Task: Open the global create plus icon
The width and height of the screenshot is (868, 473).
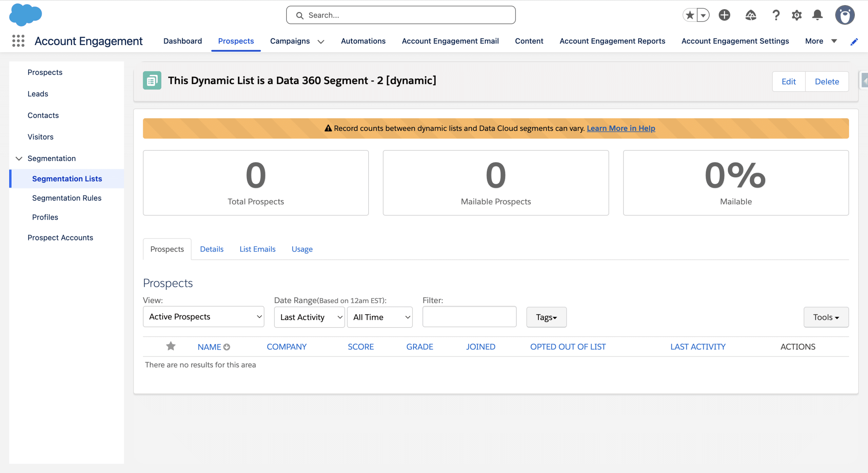Action: pos(724,15)
